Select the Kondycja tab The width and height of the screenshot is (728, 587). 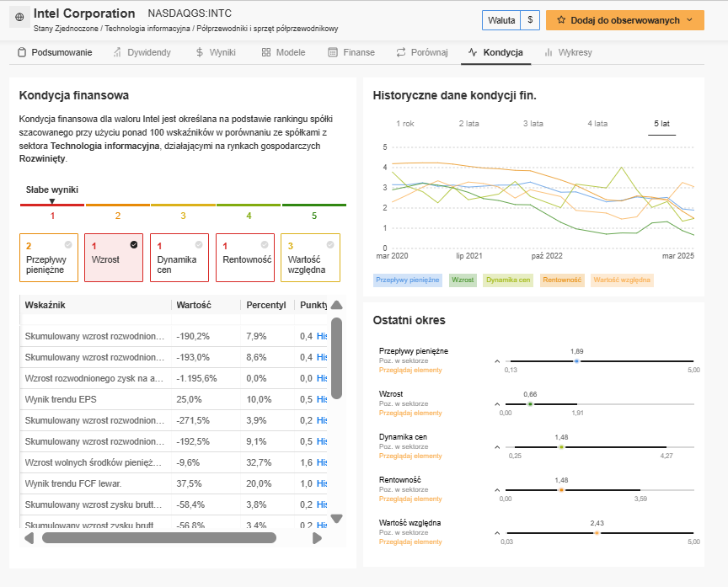495,52
